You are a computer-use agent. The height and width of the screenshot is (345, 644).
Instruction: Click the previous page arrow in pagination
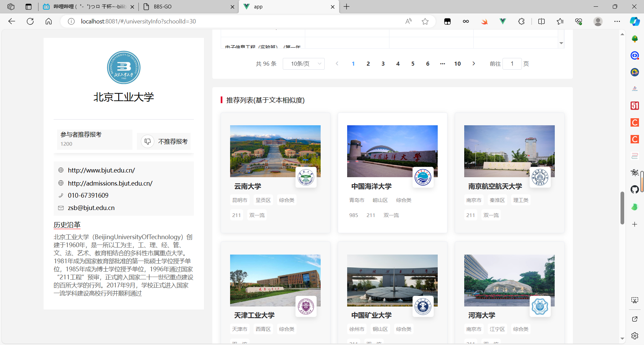pyautogui.click(x=337, y=64)
